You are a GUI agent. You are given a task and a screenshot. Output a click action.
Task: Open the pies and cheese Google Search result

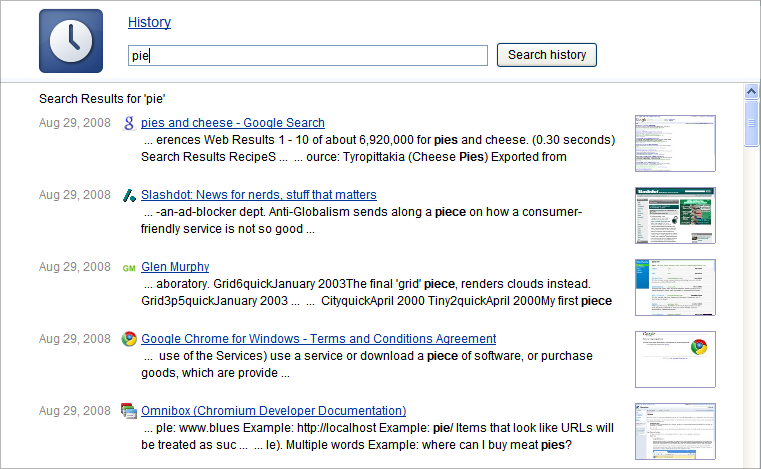click(233, 123)
